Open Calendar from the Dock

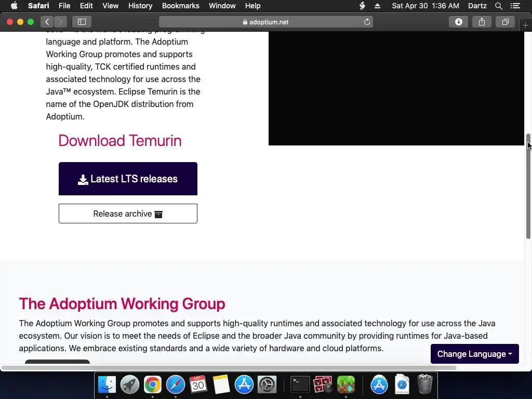coord(198,385)
